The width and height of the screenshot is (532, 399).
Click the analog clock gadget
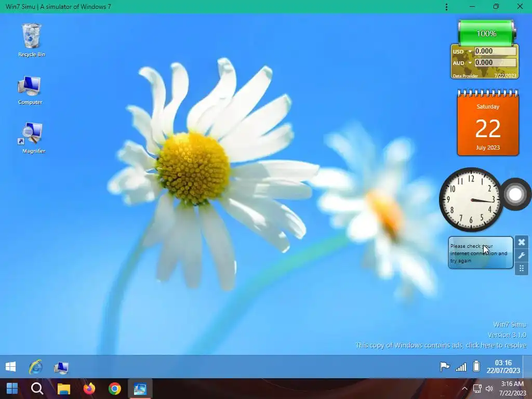tap(471, 199)
